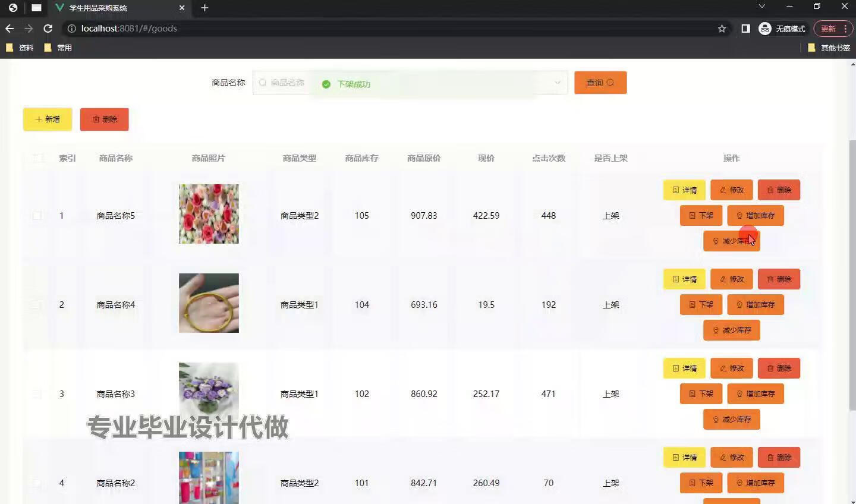This screenshot has height=504, width=856.
Task: Check the row for 商品名称4
Action: (37, 304)
